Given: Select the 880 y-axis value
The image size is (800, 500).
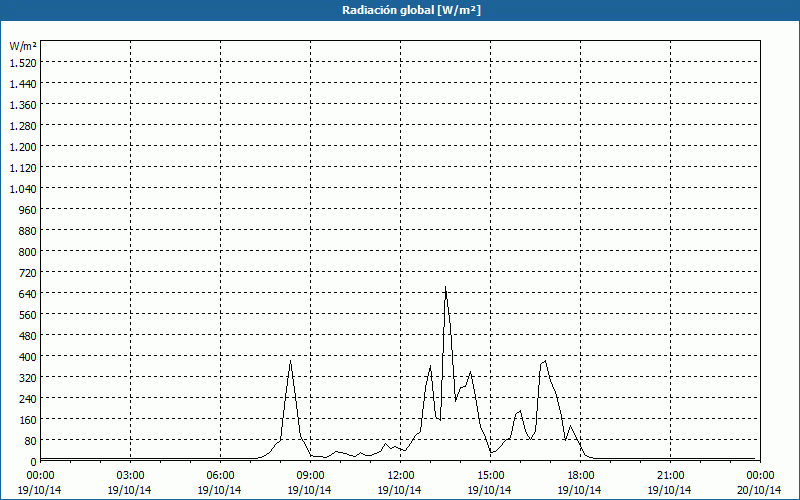Looking at the screenshot, I should coord(28,231).
